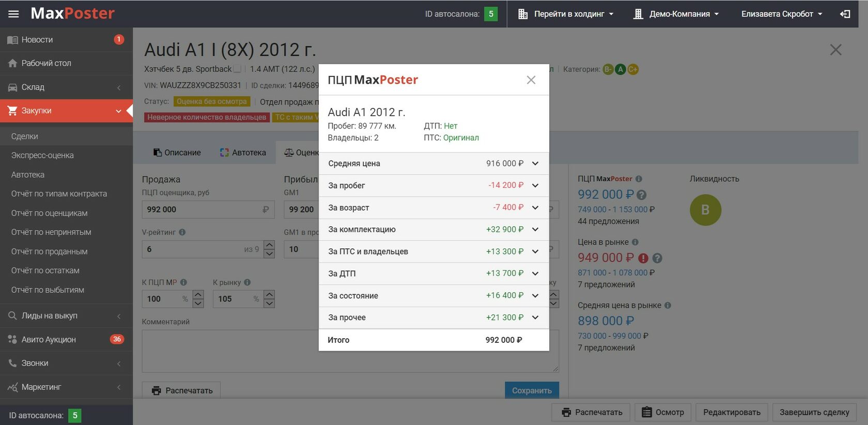Click the Авито Аукцион icon
This screenshot has height=425, width=868.
click(12, 339)
